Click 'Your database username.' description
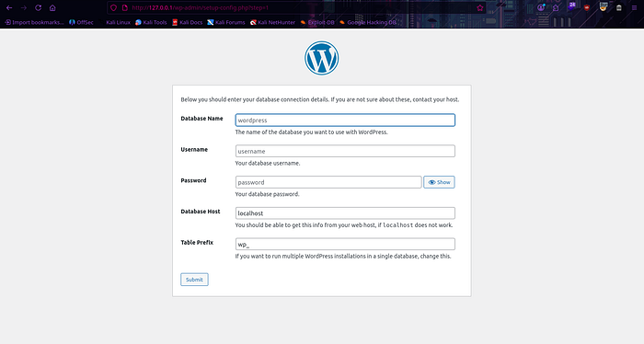The height and width of the screenshot is (344, 644). tap(268, 163)
